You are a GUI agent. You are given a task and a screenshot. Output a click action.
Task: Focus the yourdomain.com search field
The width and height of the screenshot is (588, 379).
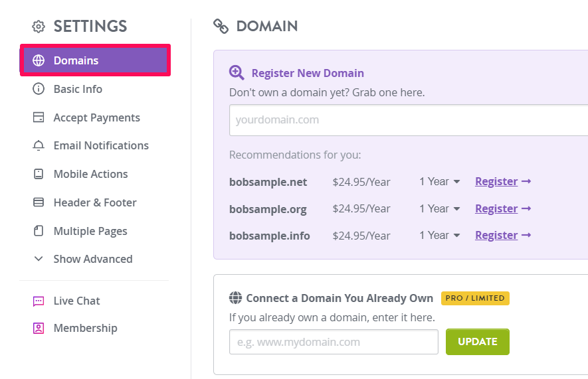tap(409, 120)
